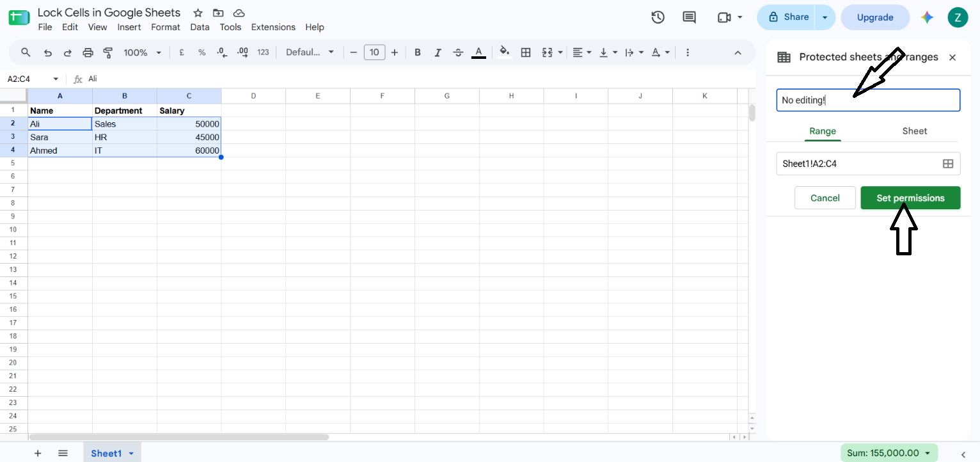Open horizontal align dropdown
Image resolution: width=980 pixels, height=462 pixels.
(x=581, y=52)
